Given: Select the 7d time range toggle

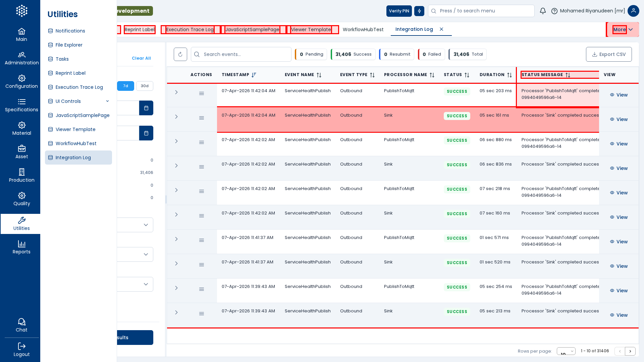Looking at the screenshot, I should tap(125, 86).
